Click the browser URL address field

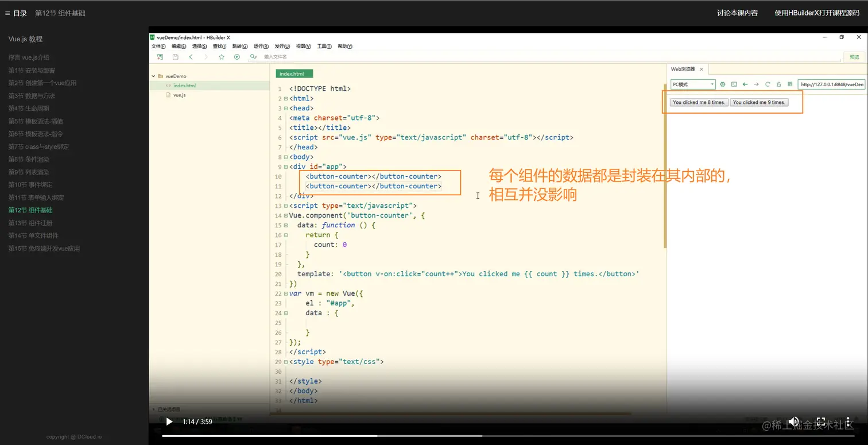831,84
